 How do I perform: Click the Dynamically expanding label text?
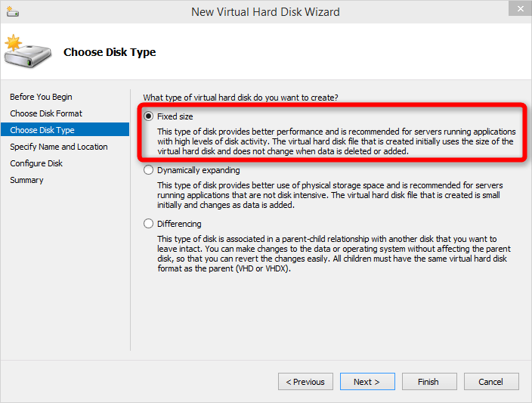coord(199,170)
